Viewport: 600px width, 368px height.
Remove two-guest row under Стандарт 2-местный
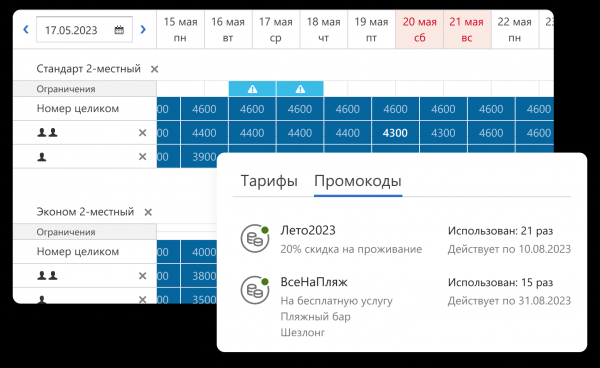(x=142, y=133)
